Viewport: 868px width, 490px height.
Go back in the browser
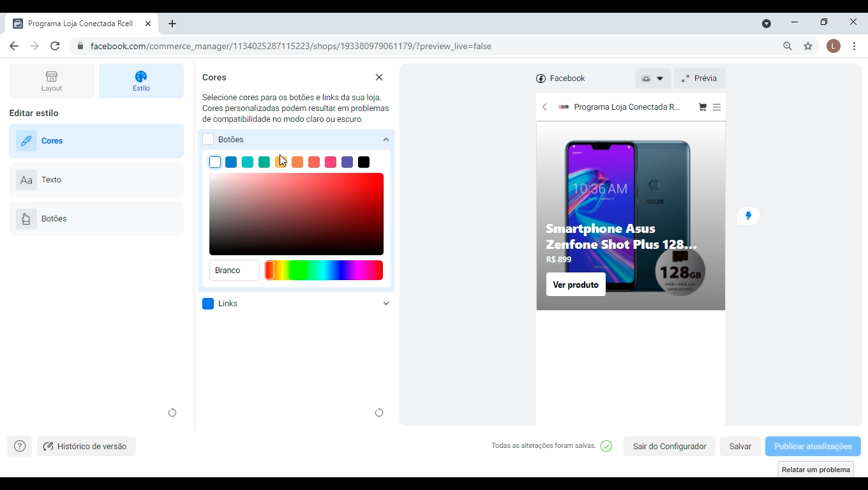coord(14,46)
